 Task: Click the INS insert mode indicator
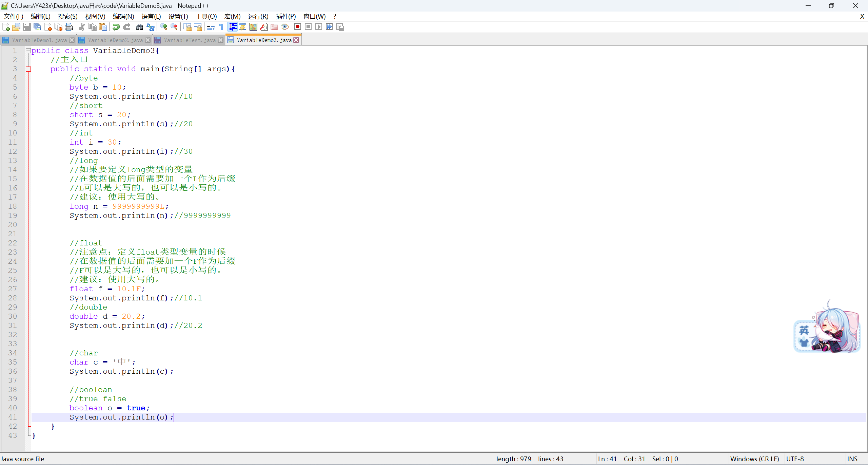(x=852, y=459)
